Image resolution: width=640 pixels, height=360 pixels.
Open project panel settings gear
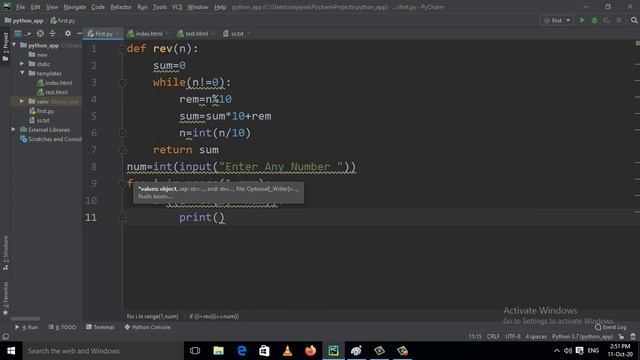[68, 33]
